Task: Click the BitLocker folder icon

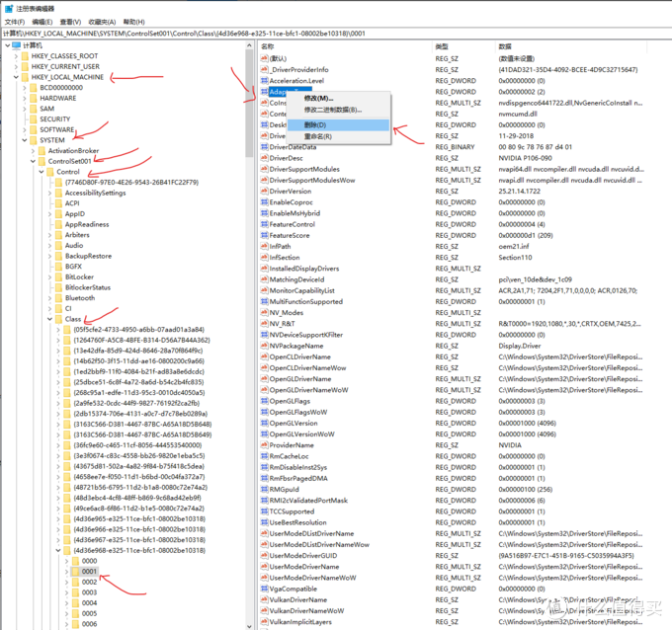Action: (x=58, y=277)
